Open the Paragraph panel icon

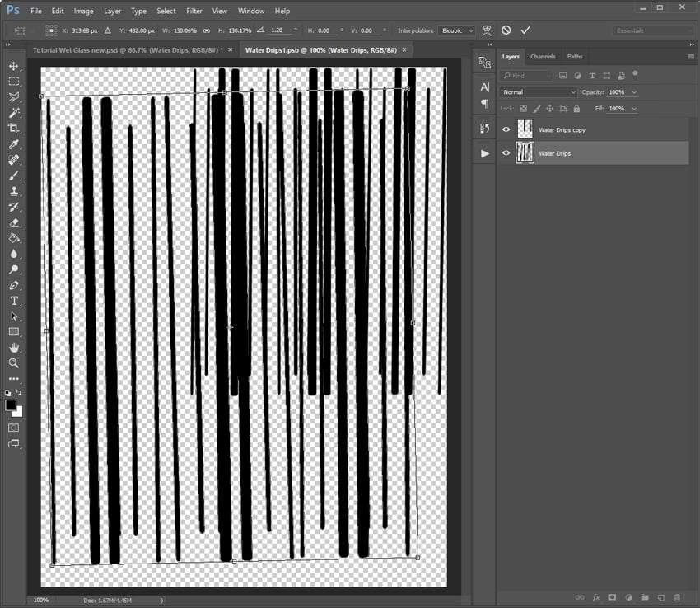pyautogui.click(x=485, y=104)
